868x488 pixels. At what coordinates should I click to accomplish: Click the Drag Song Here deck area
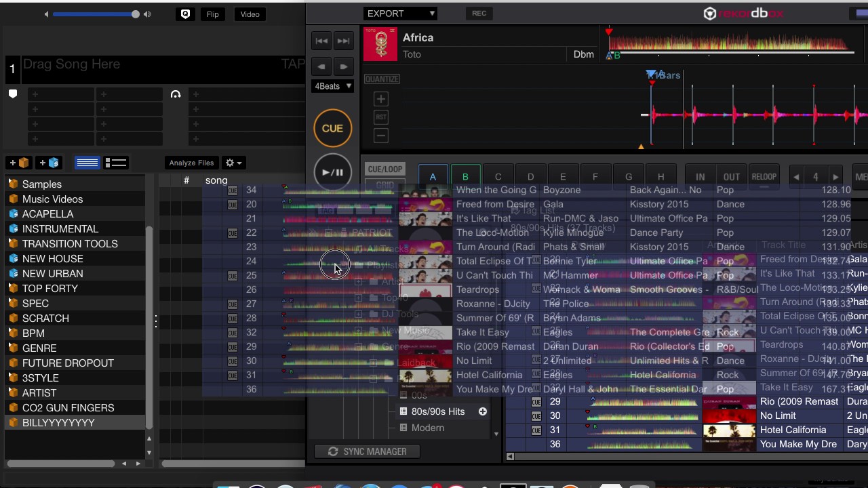click(x=156, y=68)
